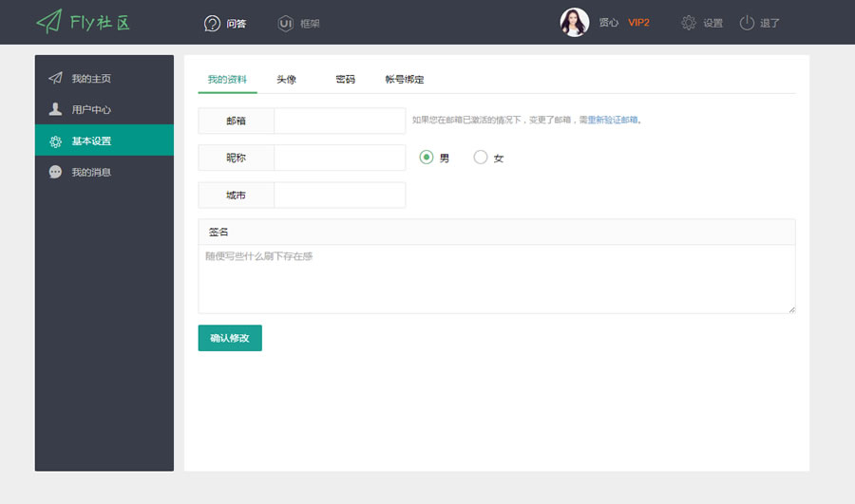
Task: Click the 问答 question mark icon
Action: [213, 23]
